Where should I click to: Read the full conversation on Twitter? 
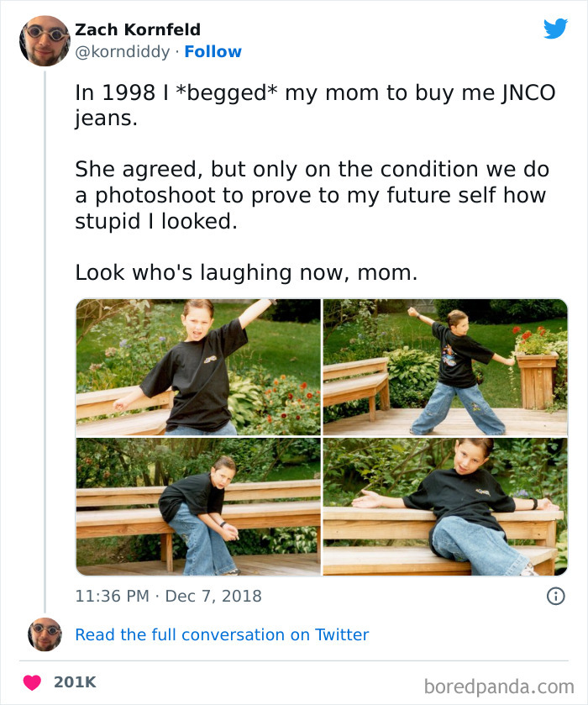click(222, 634)
